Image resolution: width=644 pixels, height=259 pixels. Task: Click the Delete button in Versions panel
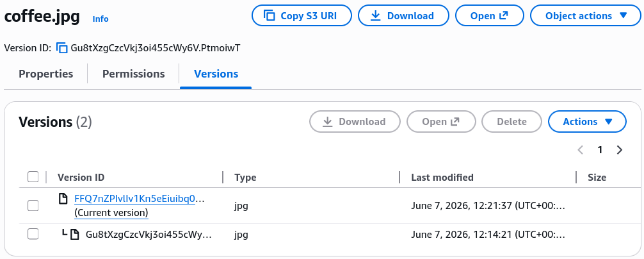point(511,122)
